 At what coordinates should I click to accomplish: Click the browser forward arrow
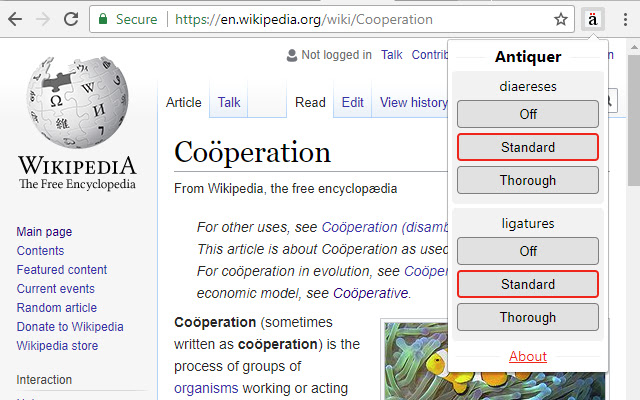[x=42, y=19]
